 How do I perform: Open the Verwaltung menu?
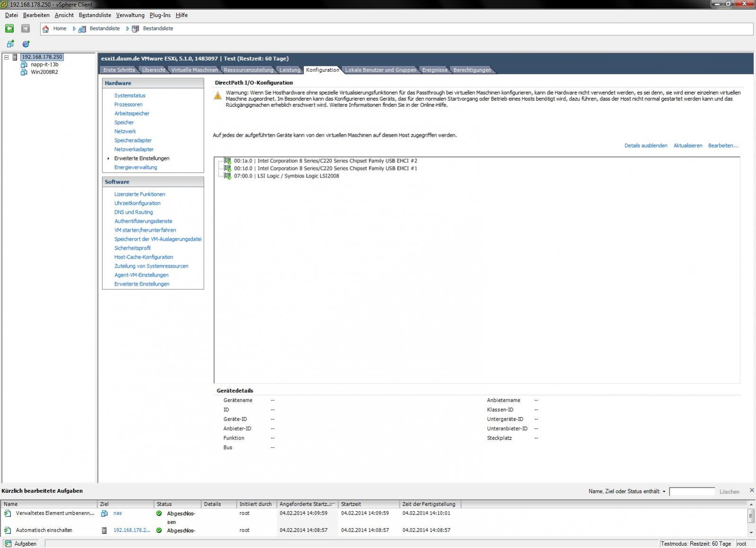tap(130, 15)
